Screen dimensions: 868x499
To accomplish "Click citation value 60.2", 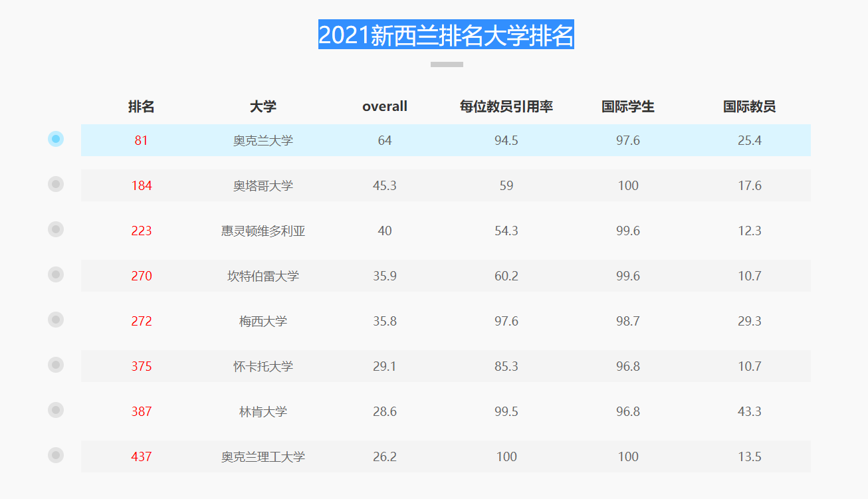I will point(506,276).
